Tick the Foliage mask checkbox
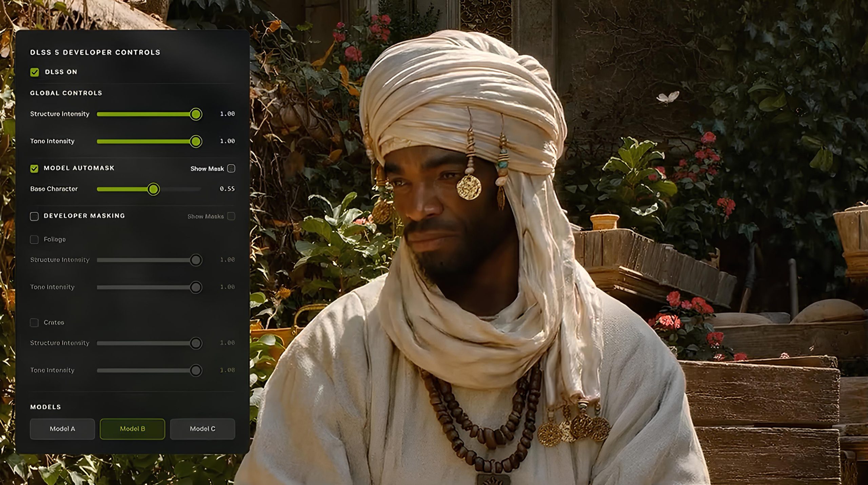868x485 pixels. [34, 240]
